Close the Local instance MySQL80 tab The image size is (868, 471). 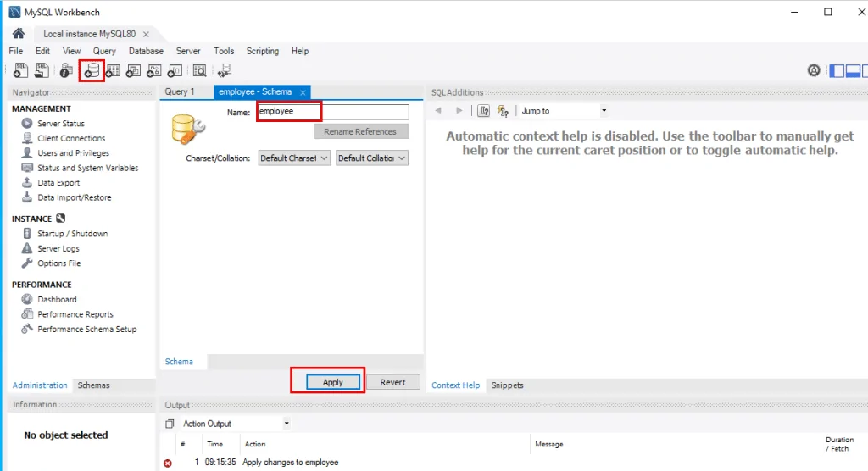tap(146, 35)
